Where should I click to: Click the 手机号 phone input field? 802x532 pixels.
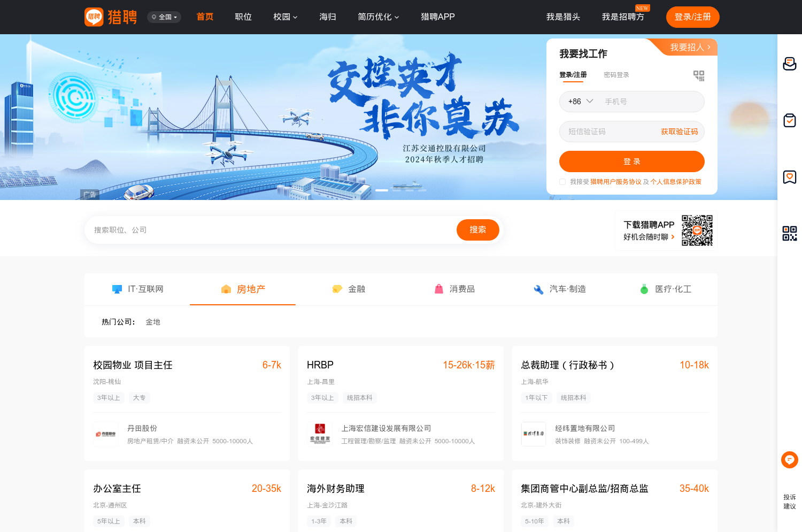pyautogui.click(x=652, y=102)
